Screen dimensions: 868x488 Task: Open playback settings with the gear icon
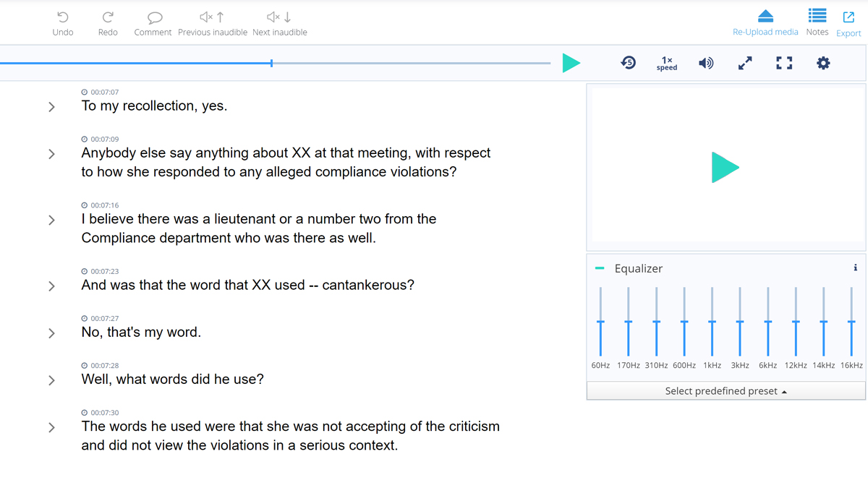click(823, 63)
